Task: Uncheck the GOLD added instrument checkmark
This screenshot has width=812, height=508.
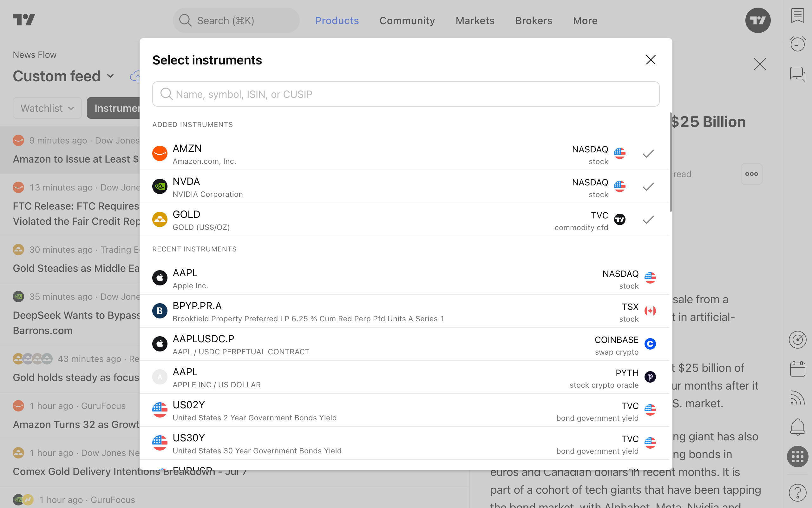Action: [648, 220]
